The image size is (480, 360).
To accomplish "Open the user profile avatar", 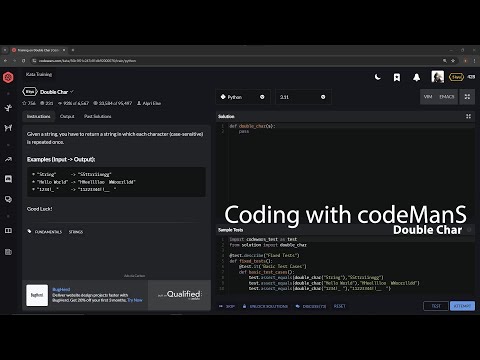I will coord(437,77).
